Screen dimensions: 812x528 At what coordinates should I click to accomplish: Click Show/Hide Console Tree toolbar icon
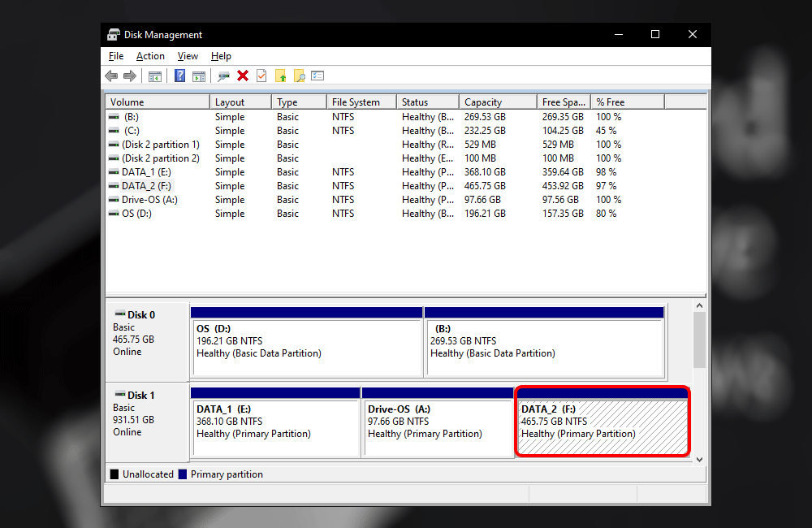tap(155, 76)
